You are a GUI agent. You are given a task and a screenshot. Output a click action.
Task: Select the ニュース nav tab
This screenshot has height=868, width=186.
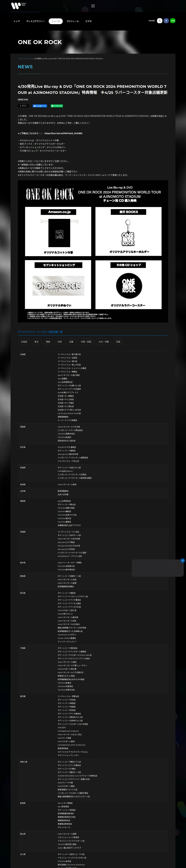point(56,21)
